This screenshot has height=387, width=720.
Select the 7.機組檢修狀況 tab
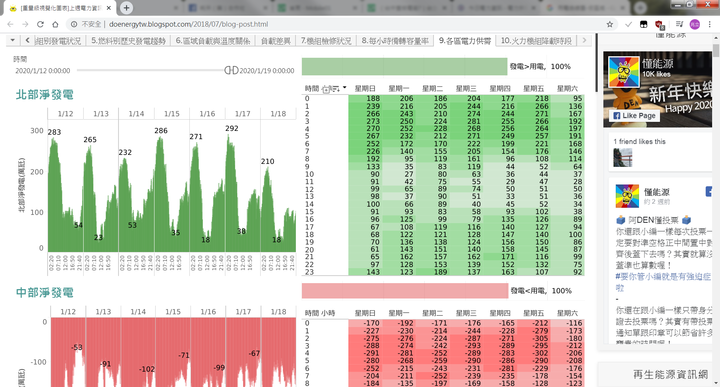[x=326, y=41]
